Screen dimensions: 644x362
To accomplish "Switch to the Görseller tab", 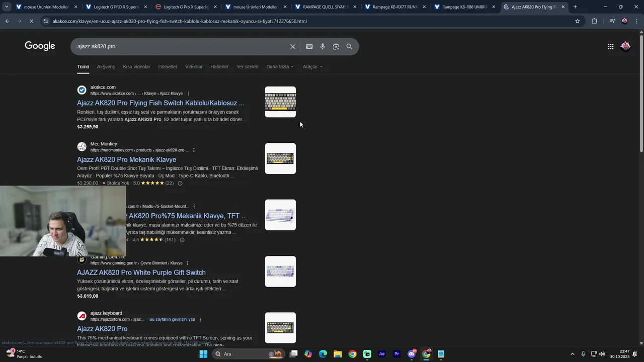I will click(168, 67).
